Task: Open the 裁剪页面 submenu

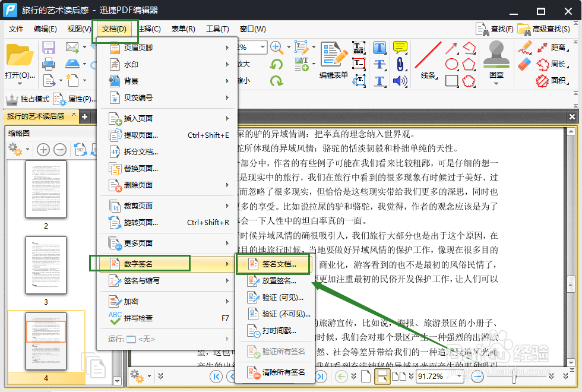Action: 167,206
